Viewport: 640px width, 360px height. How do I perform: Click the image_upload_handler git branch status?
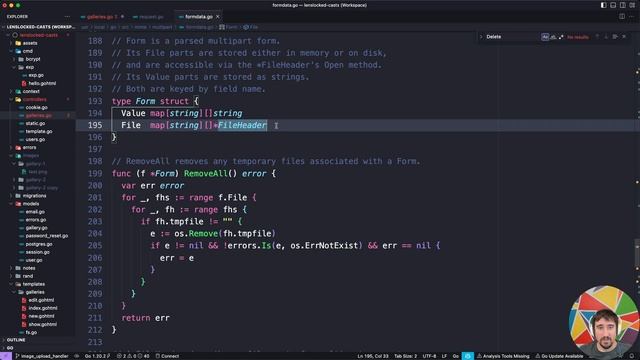pyautogui.click(x=42, y=356)
